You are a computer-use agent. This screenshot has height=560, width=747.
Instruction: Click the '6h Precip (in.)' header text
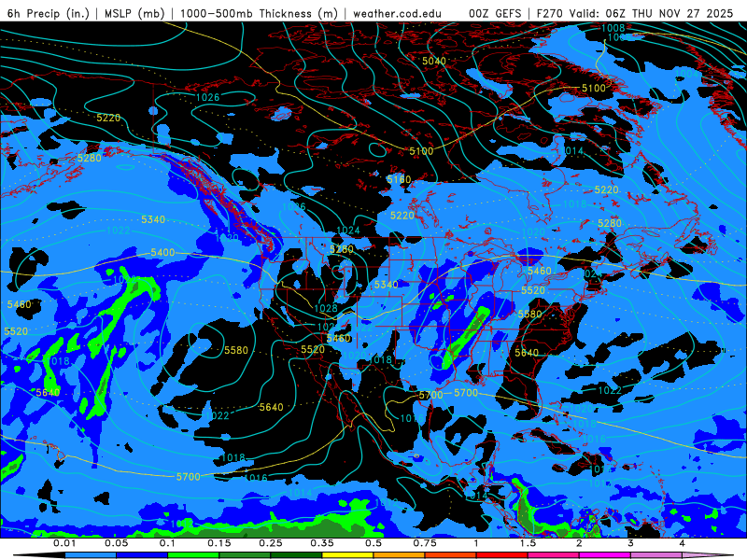coord(49,13)
